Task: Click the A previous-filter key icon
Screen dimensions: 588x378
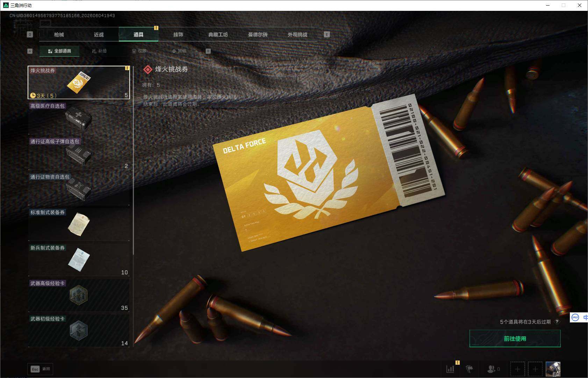Action: tap(30, 51)
